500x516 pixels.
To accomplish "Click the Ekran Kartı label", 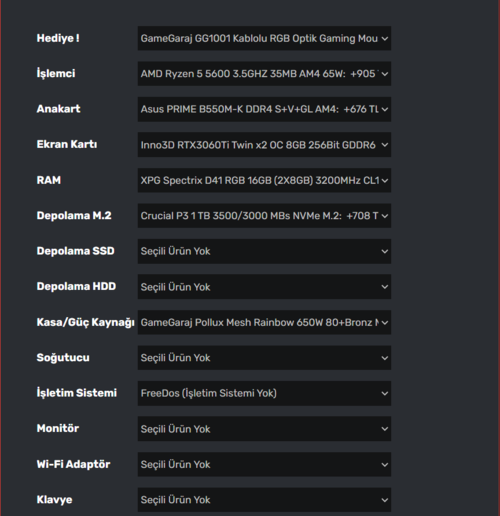I will point(67,144).
